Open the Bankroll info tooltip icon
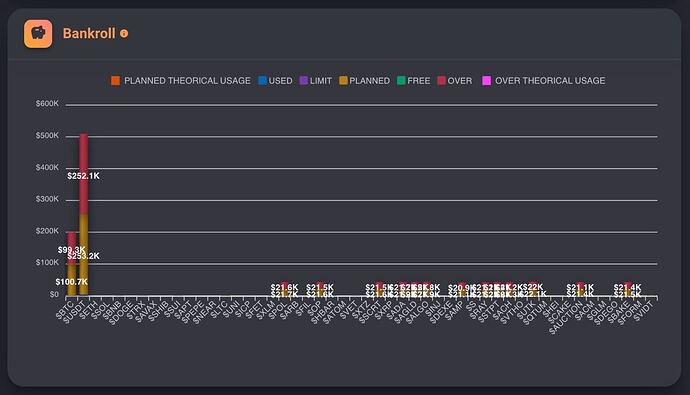 124,33
